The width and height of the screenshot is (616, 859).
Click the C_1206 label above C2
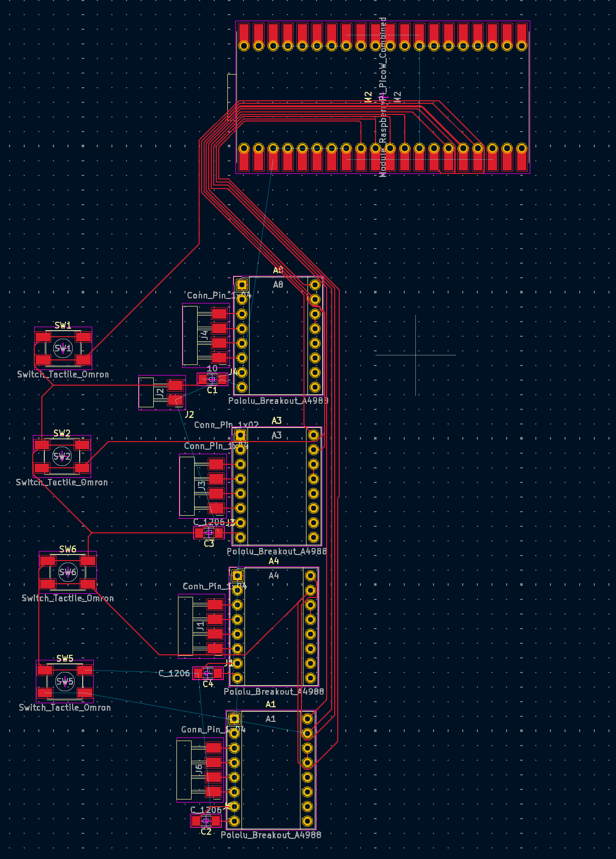[x=206, y=810]
